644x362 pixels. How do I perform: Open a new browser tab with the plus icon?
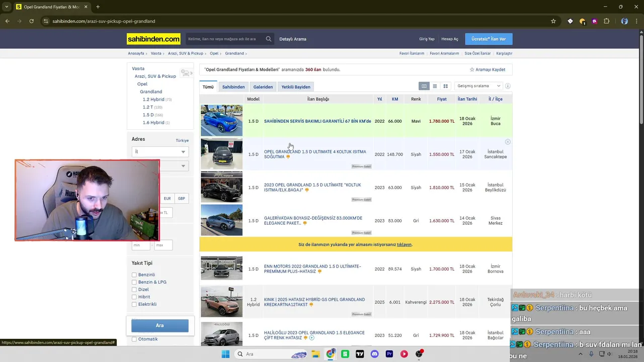[98, 7]
